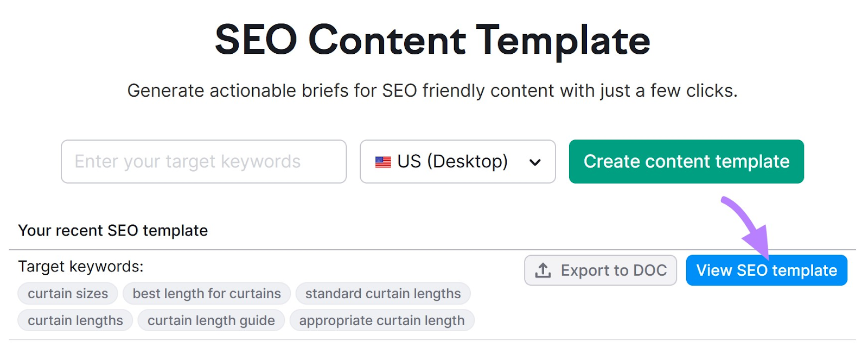
Task: Click the SEO Content Template heading
Action: pyautogui.click(x=432, y=40)
